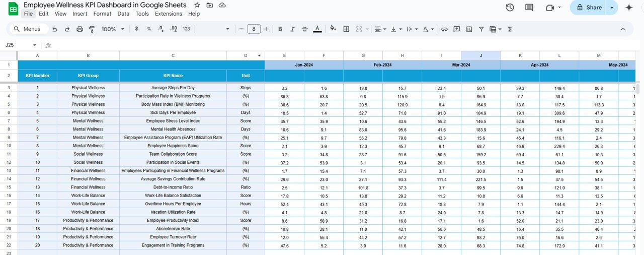
Task: Open the Format menu
Action: point(103,14)
